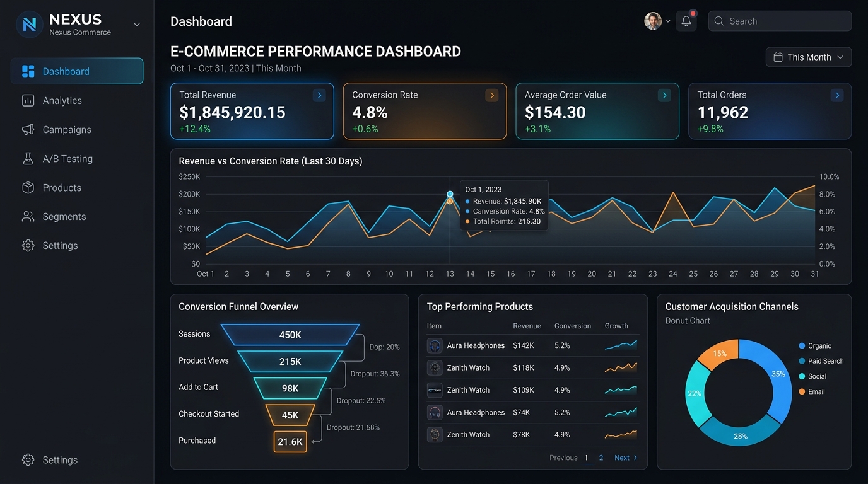Open the Total Revenue card arrow
868x484 pixels.
tap(319, 95)
